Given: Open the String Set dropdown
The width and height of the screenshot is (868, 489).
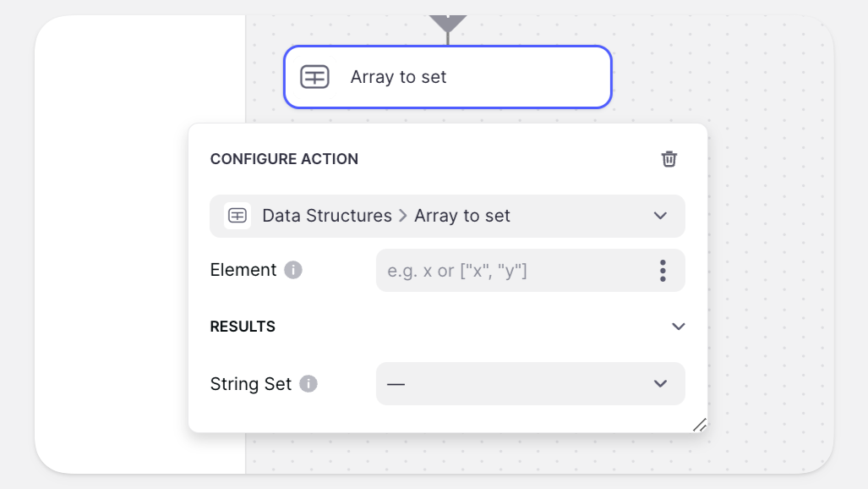Looking at the screenshot, I should 530,384.
